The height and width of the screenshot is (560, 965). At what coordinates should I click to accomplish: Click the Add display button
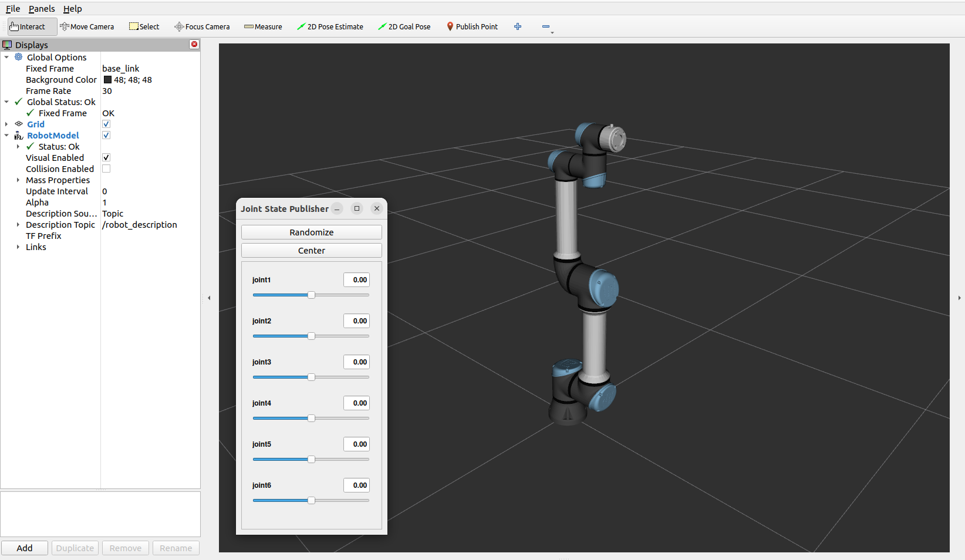click(25, 548)
